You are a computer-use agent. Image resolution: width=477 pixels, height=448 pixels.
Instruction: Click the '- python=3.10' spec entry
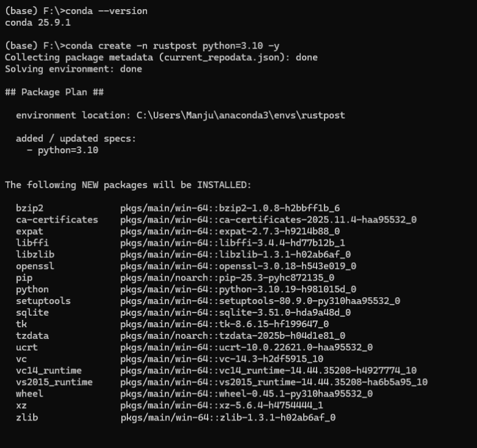62,150
